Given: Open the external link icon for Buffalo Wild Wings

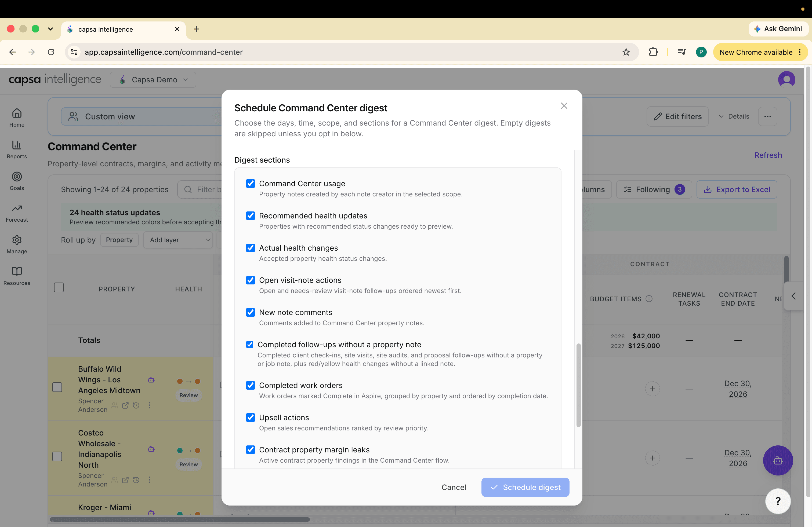Looking at the screenshot, I should coord(125,405).
